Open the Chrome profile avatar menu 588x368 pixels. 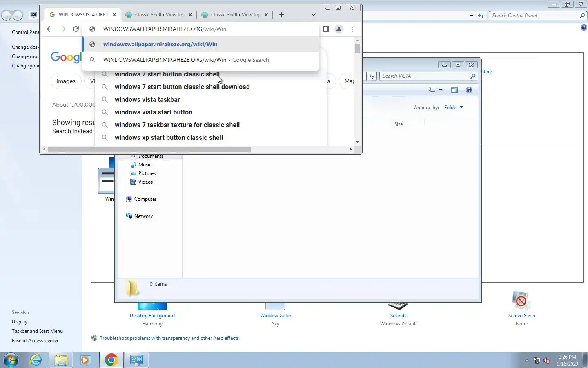pos(339,29)
